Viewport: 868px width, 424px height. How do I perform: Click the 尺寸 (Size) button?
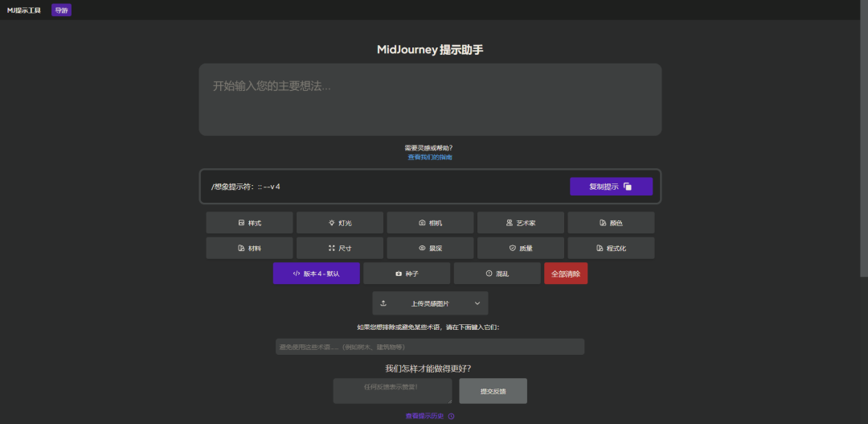point(339,248)
